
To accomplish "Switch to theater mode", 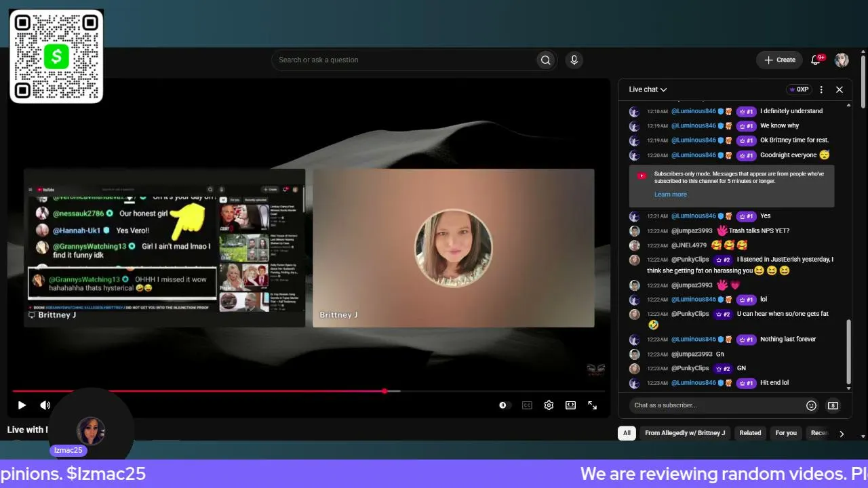I will click(571, 405).
